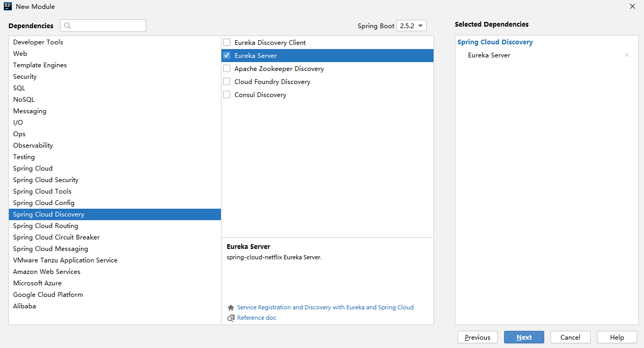The width and height of the screenshot is (644, 348).
Task: Select the SQL category
Action: (115, 88)
